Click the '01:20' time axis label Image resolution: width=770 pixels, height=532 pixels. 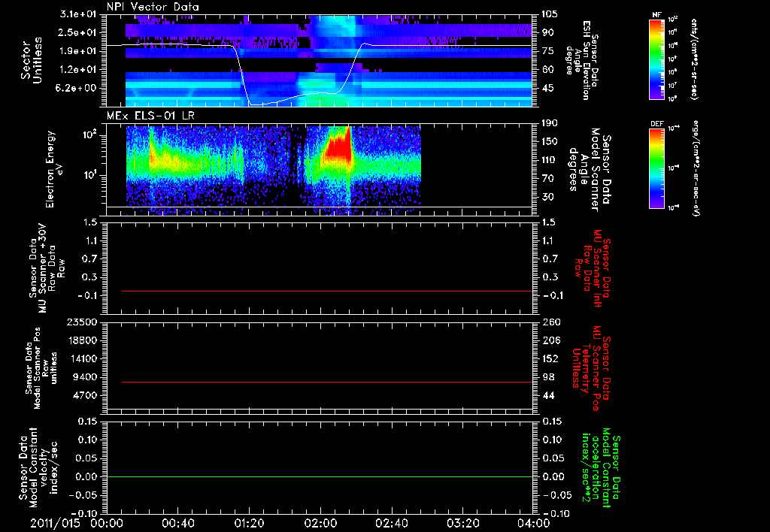pyautogui.click(x=249, y=523)
